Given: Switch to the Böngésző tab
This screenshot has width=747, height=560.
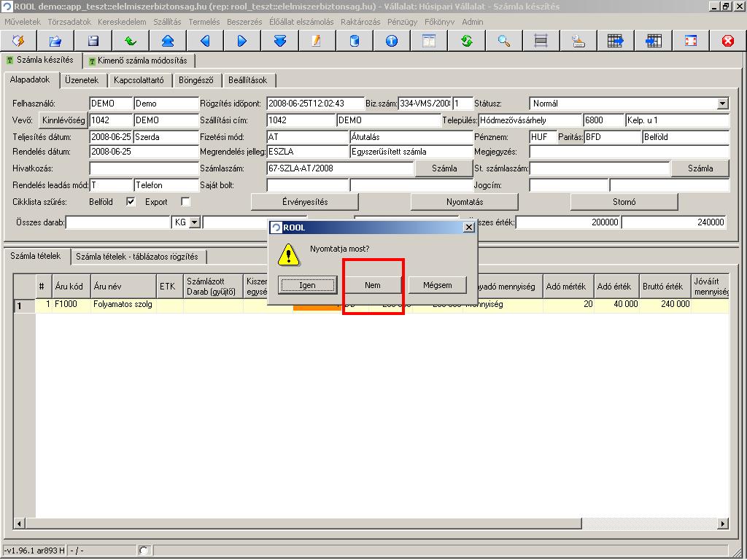Looking at the screenshot, I should pyautogui.click(x=196, y=80).
